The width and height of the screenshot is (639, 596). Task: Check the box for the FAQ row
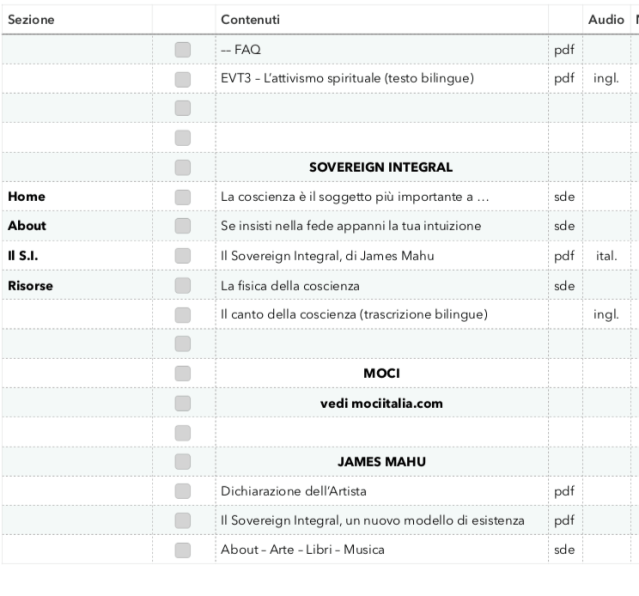click(182, 49)
